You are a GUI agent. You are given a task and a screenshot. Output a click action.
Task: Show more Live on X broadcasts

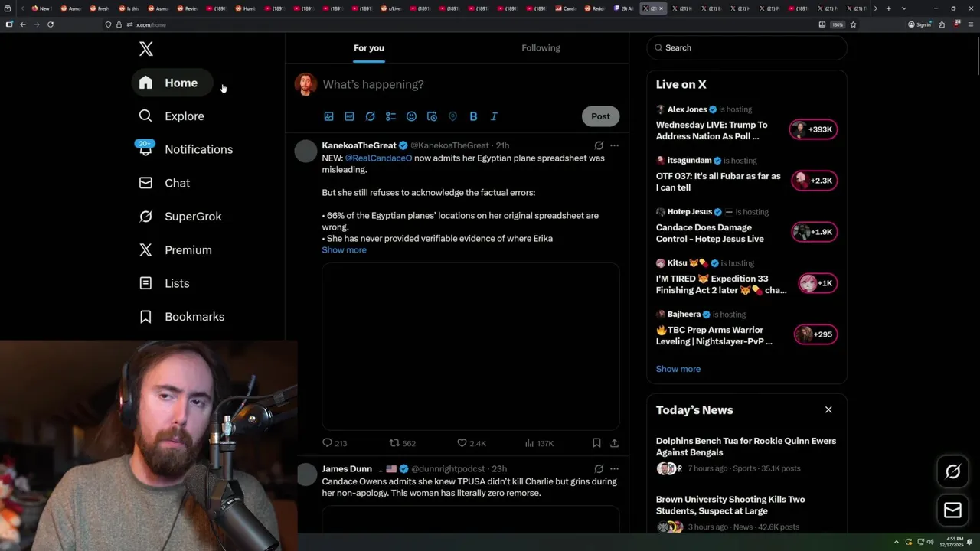[678, 369]
